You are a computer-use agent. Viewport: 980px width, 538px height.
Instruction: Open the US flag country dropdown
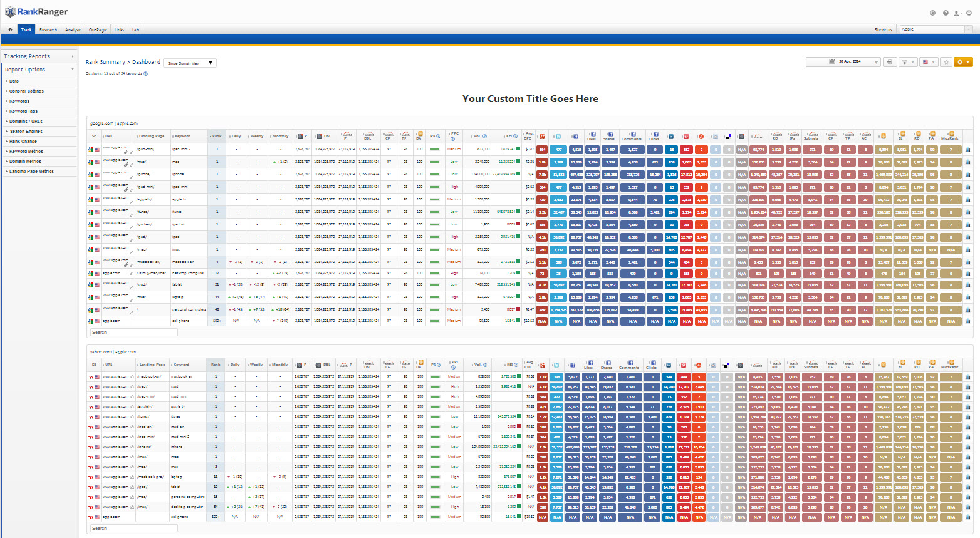coord(929,62)
